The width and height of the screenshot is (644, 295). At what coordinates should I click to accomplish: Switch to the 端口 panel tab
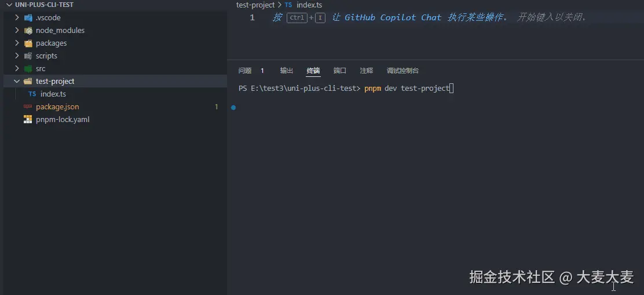339,71
